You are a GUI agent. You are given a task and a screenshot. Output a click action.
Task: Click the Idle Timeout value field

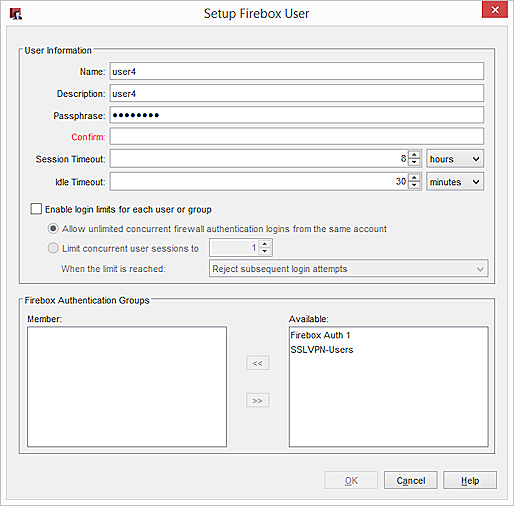(x=258, y=182)
